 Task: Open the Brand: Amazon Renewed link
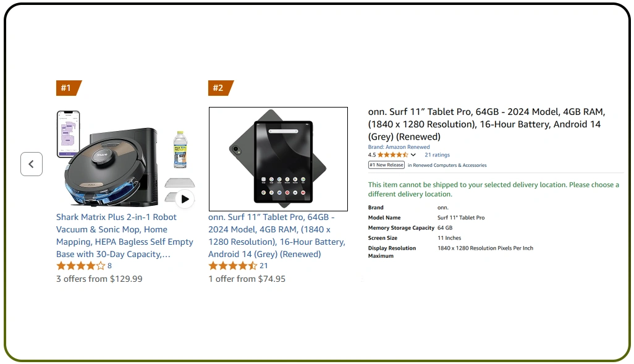[x=399, y=147]
